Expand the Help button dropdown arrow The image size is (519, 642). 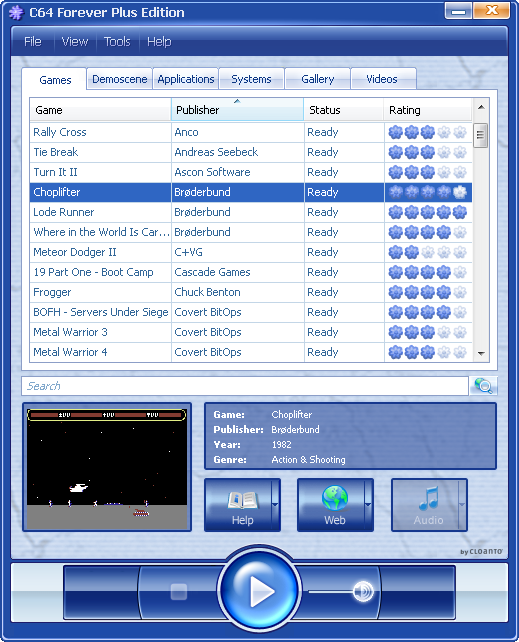tap(275, 505)
